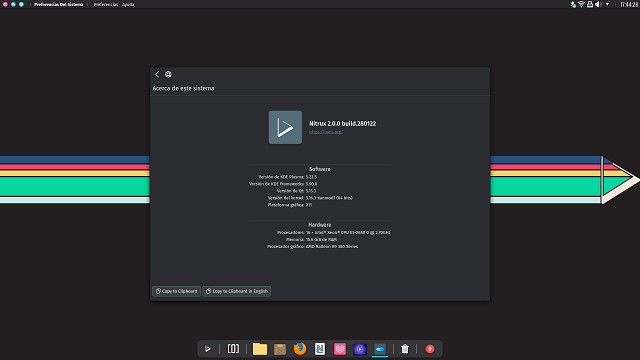Viewport: 640px width, 360px height.
Task: Click the 'Plataforma gráfica' row
Action: (x=290, y=205)
